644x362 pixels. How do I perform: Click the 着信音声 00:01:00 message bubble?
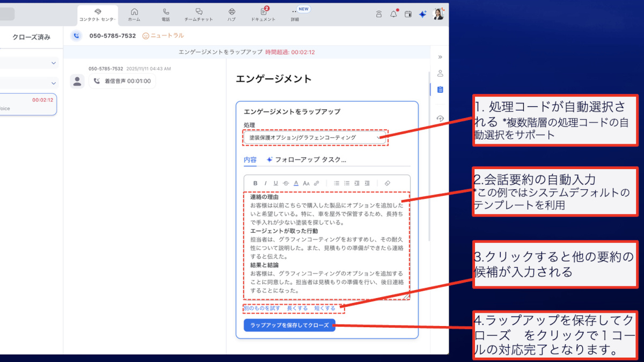click(x=122, y=81)
